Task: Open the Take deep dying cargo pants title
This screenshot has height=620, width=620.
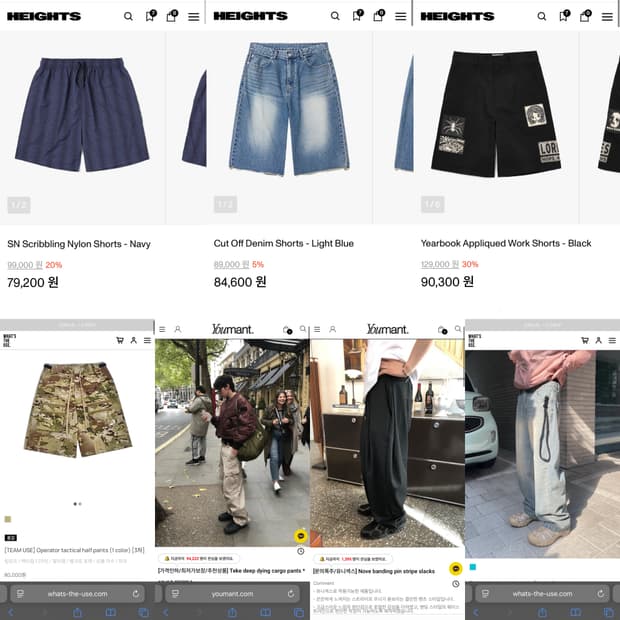Action: 231,571
